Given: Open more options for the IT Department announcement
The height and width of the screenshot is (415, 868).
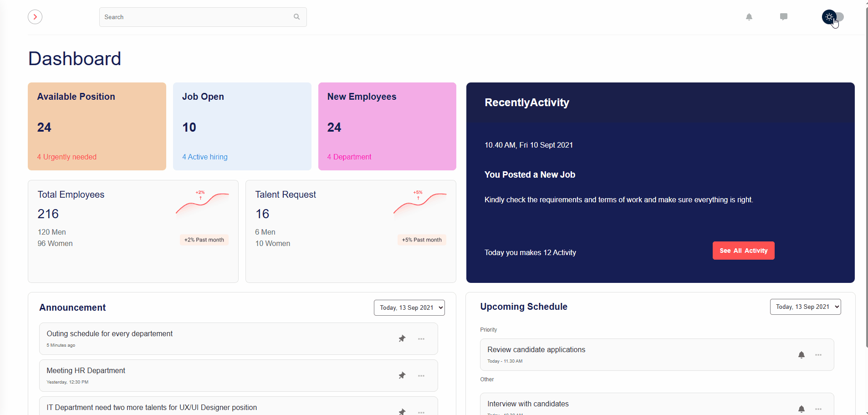Looking at the screenshot, I should pyautogui.click(x=421, y=412).
